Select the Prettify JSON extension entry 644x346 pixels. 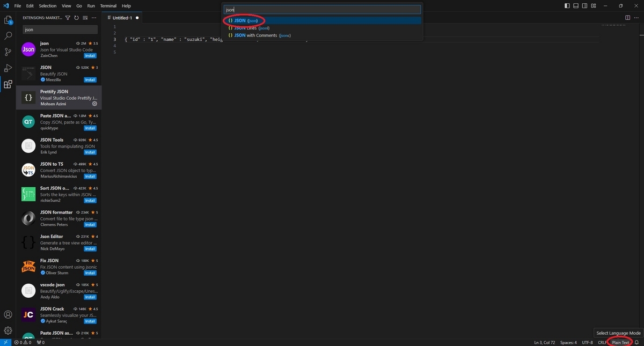click(59, 98)
